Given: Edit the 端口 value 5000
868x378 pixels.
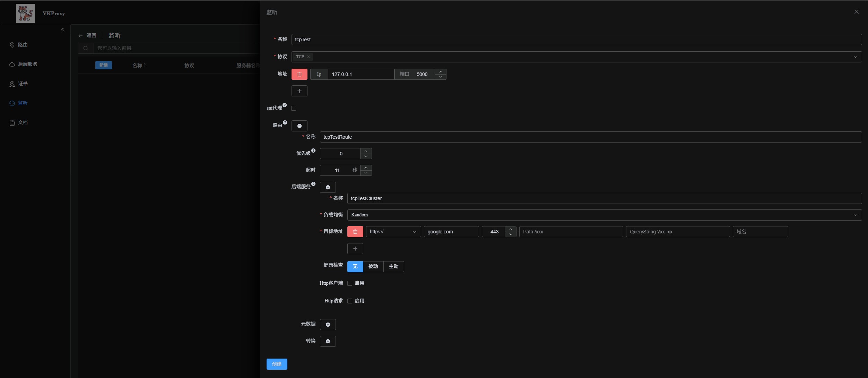Looking at the screenshot, I should tap(422, 74).
